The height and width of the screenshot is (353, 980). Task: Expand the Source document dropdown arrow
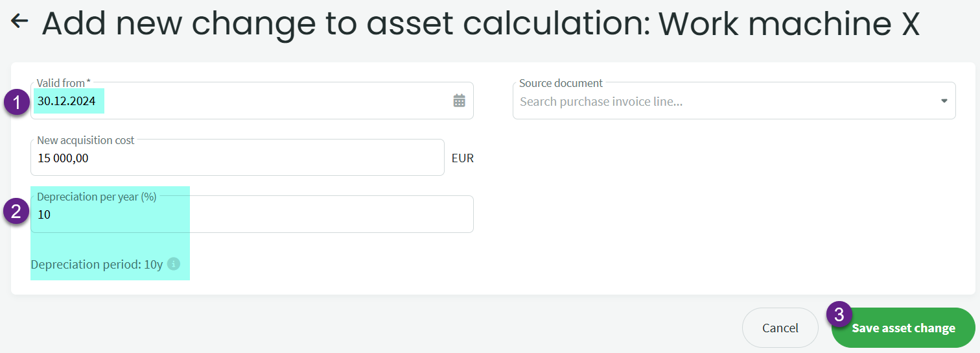[944, 101]
